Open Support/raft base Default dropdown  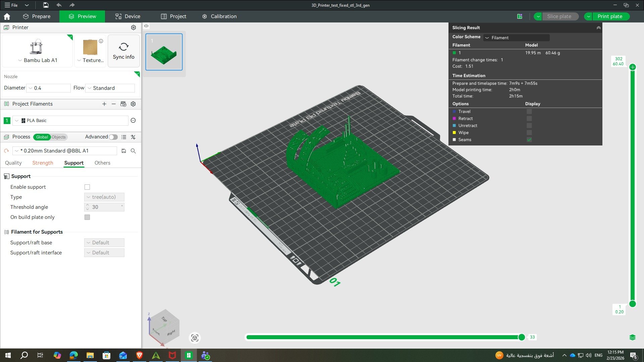(x=104, y=243)
